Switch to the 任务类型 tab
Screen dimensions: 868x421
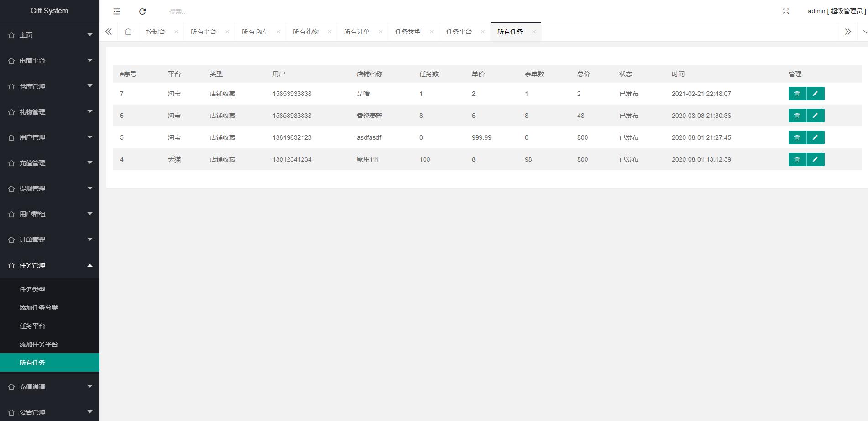[x=408, y=32]
